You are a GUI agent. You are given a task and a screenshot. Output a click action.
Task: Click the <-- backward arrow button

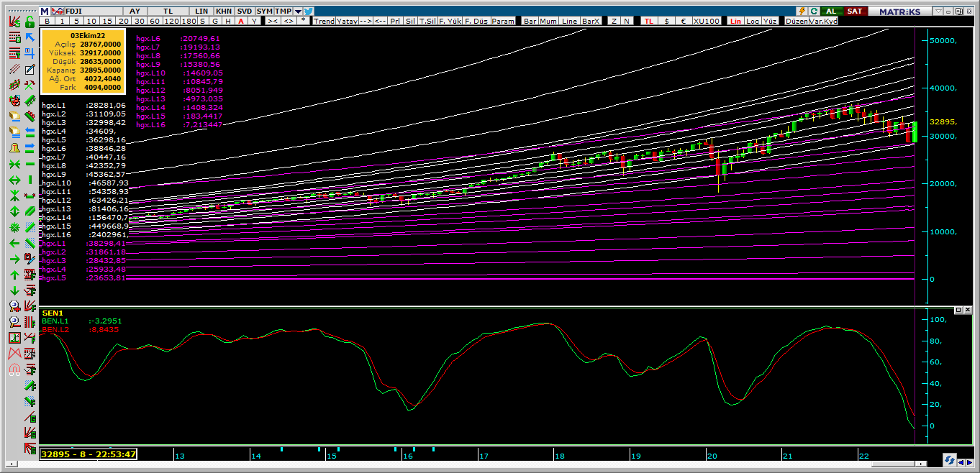381,21
